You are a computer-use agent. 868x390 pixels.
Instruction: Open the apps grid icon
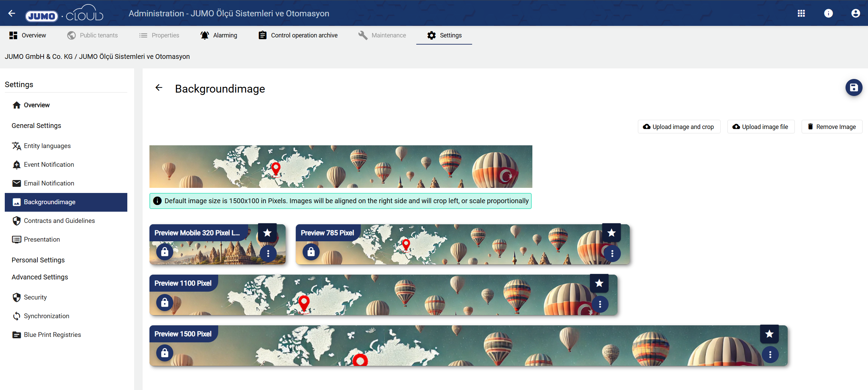pyautogui.click(x=801, y=13)
